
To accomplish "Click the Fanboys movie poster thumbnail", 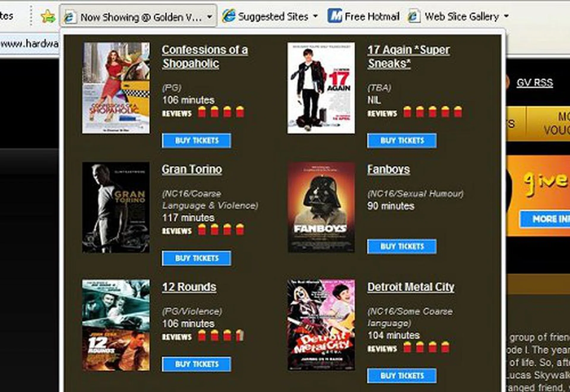I will [x=321, y=207].
